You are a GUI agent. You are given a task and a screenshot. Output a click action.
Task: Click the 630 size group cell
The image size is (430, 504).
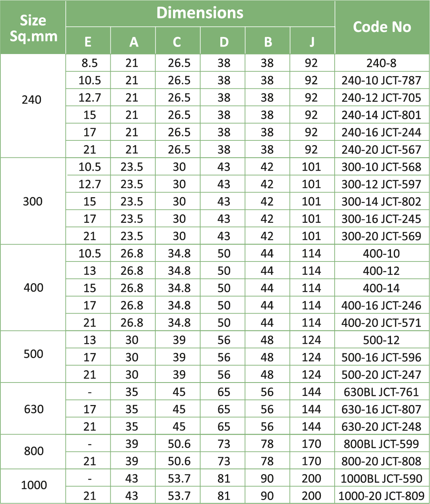(34, 409)
